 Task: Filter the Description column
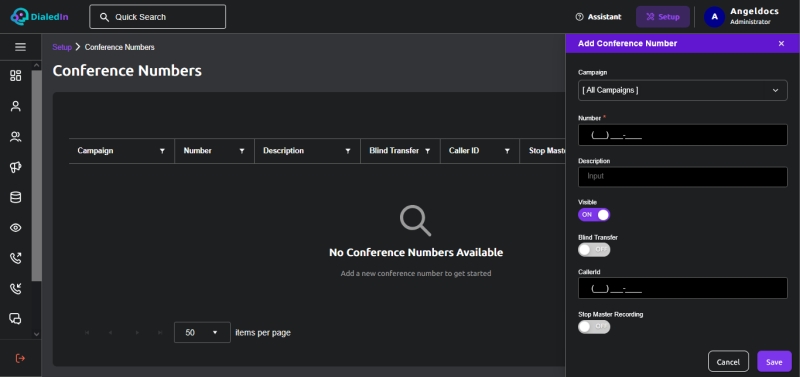coord(348,151)
